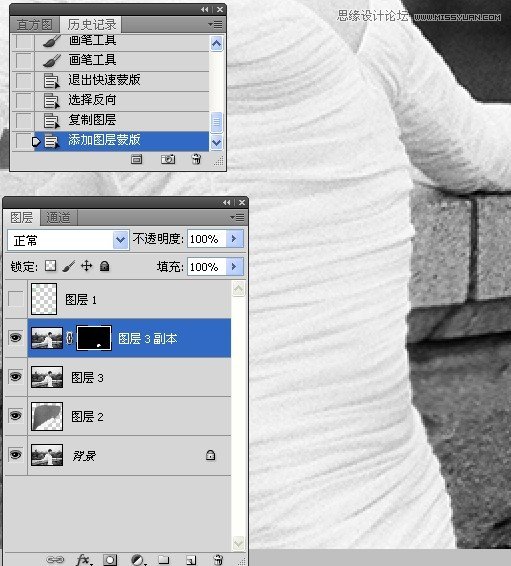Toggle lock transparent pixels
511x566 pixels.
coord(51,266)
